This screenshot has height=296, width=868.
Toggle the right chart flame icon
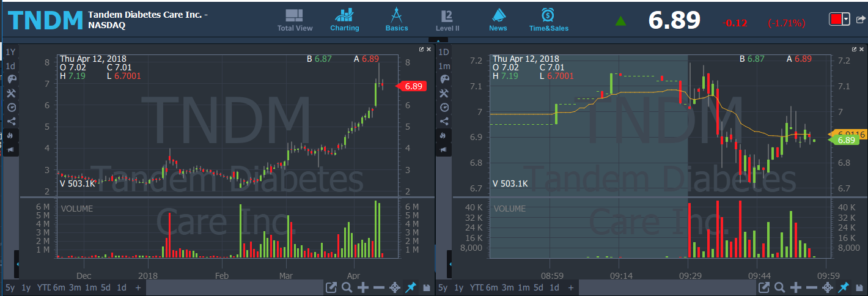coord(444,135)
